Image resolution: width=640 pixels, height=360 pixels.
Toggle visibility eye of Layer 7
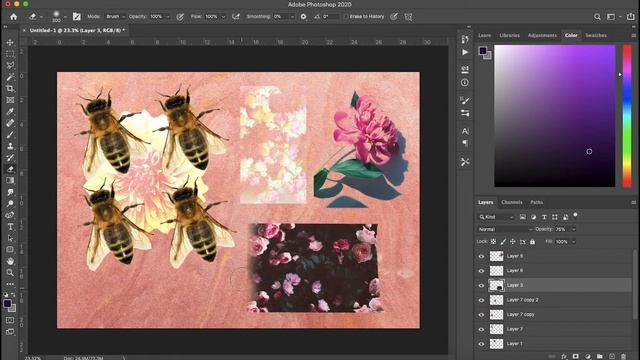click(481, 329)
